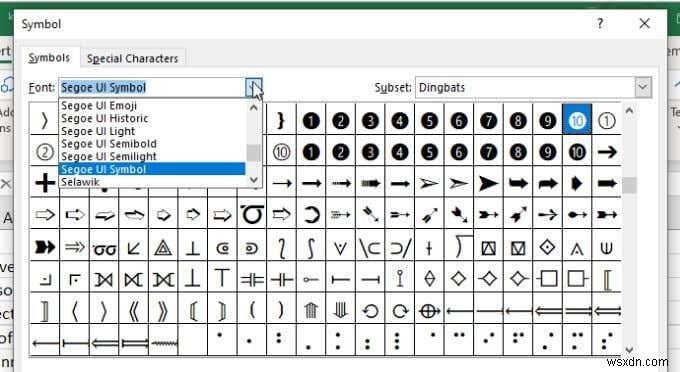The height and width of the screenshot is (372, 680).
Task: Open the Font combo box arrow
Action: 254,88
